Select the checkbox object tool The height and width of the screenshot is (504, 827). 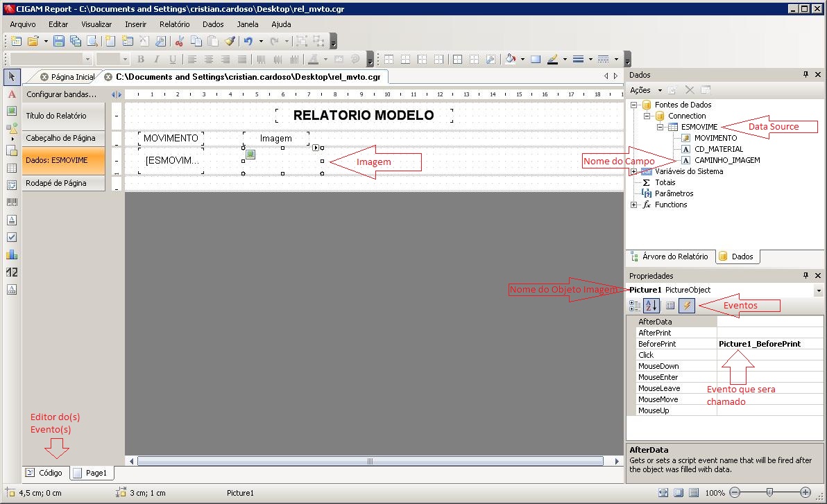12,237
